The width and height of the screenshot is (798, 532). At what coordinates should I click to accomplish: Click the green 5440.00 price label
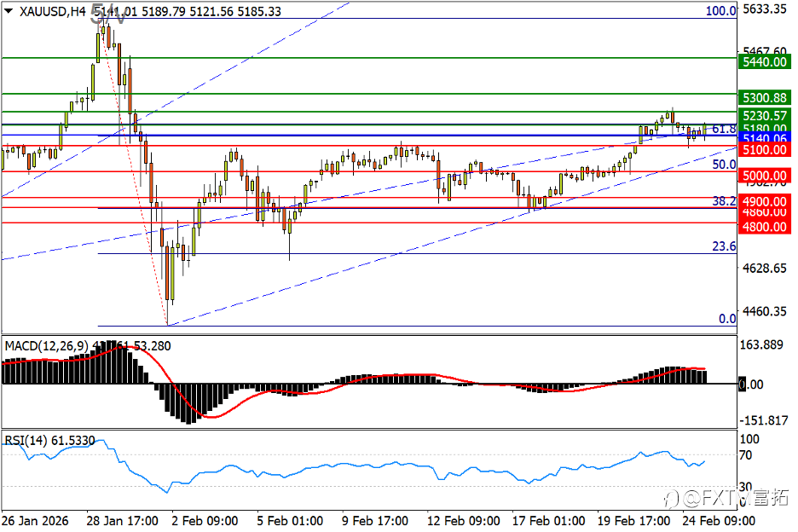click(765, 61)
